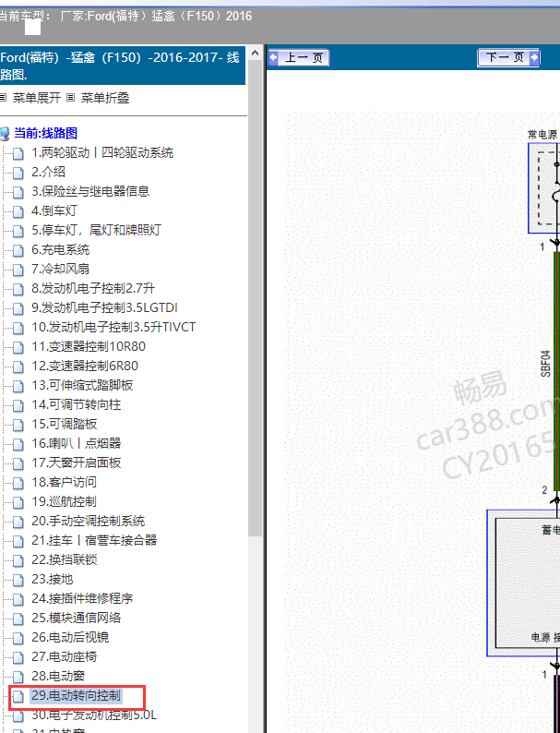The image size is (560, 733).
Task: Click the sidebar vertical scrollbar thumb
Action: [x=255, y=298]
